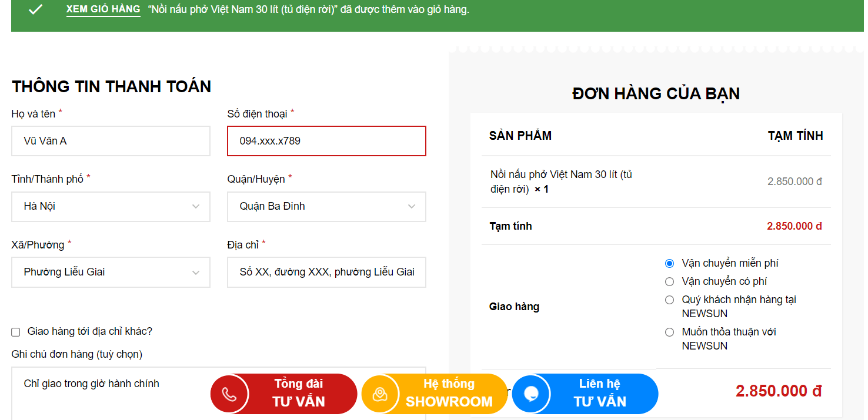The width and height of the screenshot is (868, 420).
Task: Select Vận chuyển có phí radio button
Action: [669, 281]
